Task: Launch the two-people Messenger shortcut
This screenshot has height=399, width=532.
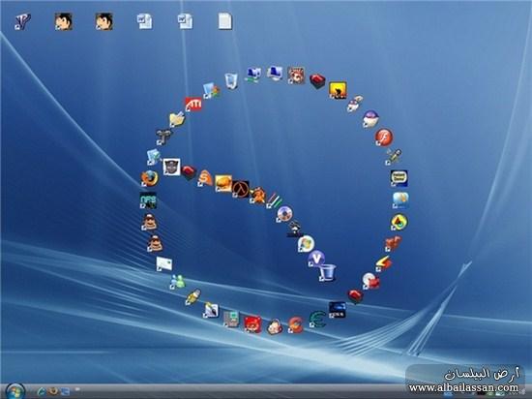Action: (x=177, y=282)
